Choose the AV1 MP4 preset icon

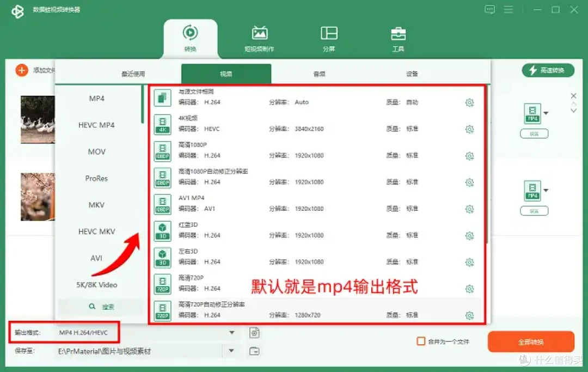162,204
